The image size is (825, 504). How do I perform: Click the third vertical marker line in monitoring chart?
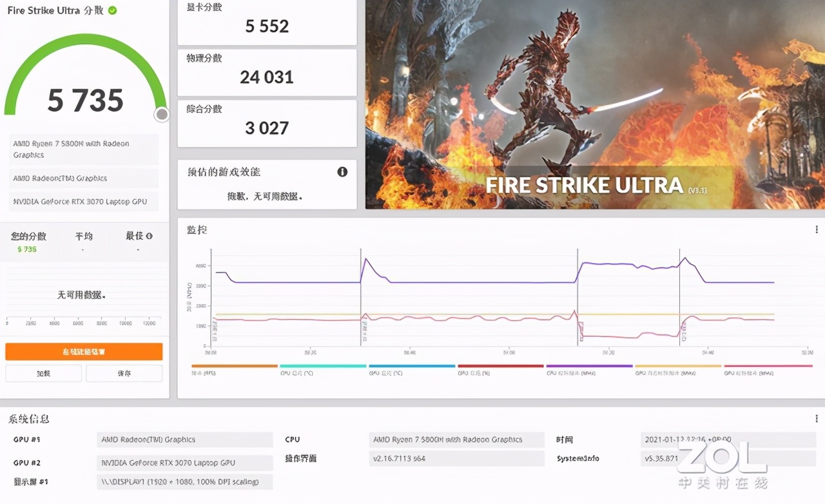(577, 297)
